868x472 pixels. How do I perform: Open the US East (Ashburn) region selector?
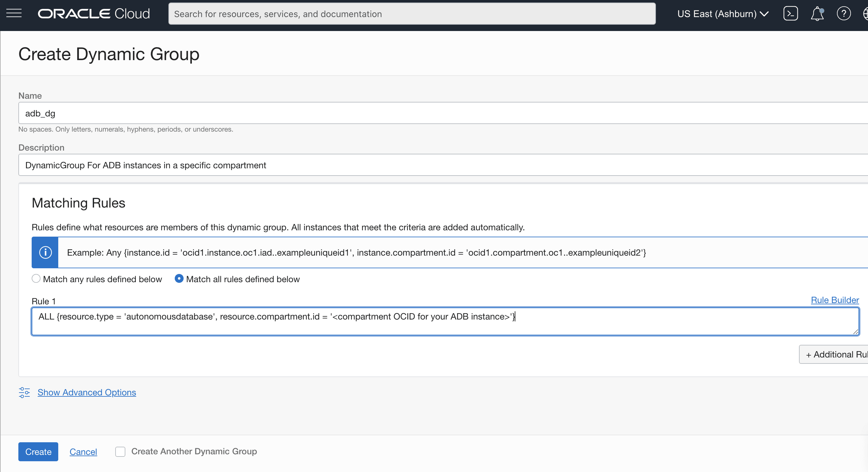click(722, 14)
